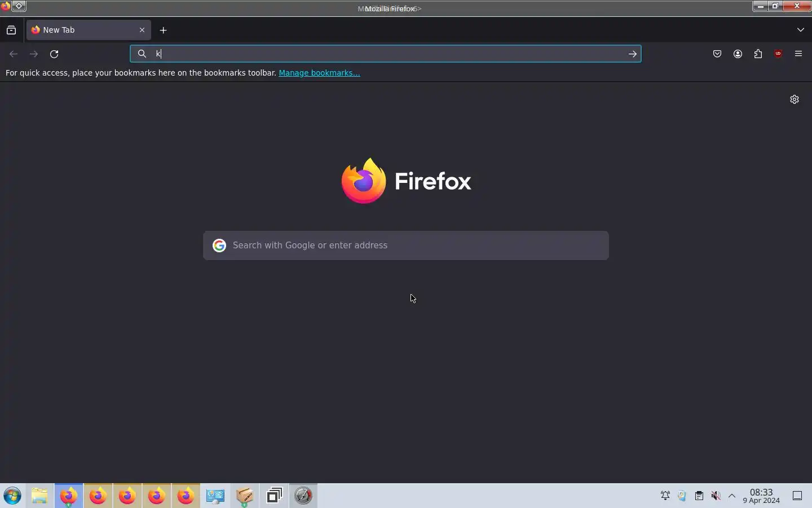Click the Go arrow in address bar
812x508 pixels.
point(633,54)
